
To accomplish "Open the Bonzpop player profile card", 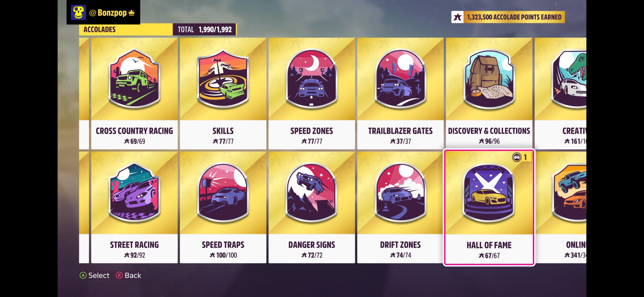I will coord(103,12).
